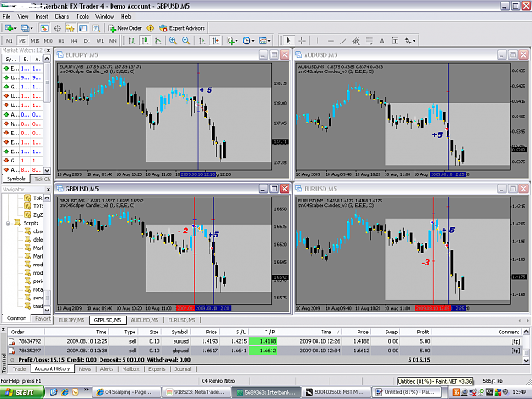Click the Navigator scrollbar down arrow
Image resolution: width=532 pixels, height=399 pixels.
(47, 309)
